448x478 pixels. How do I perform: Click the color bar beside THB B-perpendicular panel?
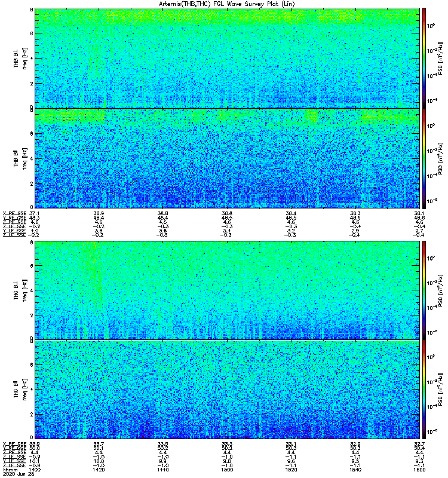(x=424, y=58)
